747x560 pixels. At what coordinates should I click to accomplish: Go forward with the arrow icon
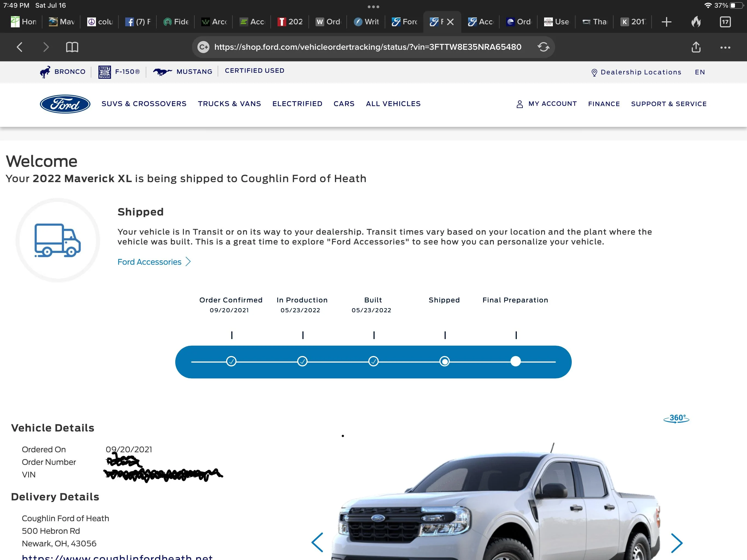(x=46, y=47)
